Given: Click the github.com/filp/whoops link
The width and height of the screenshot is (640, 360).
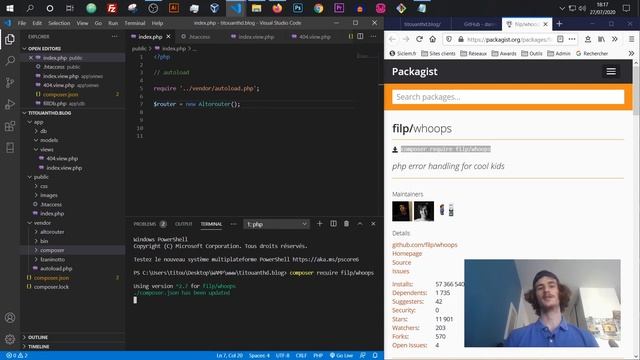Looking at the screenshot, I should (424, 245).
